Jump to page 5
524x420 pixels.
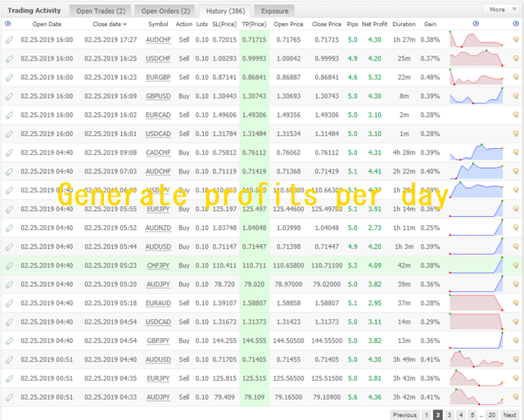pos(472,415)
